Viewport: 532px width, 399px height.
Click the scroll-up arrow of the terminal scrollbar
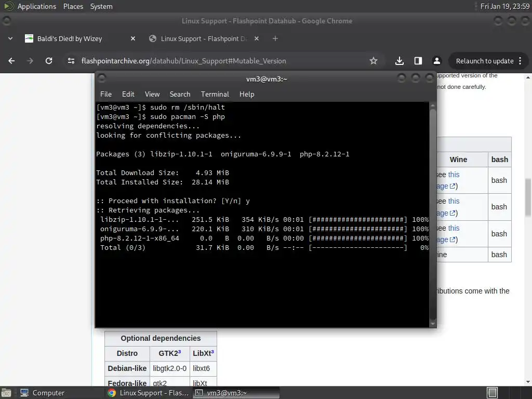tap(433, 105)
